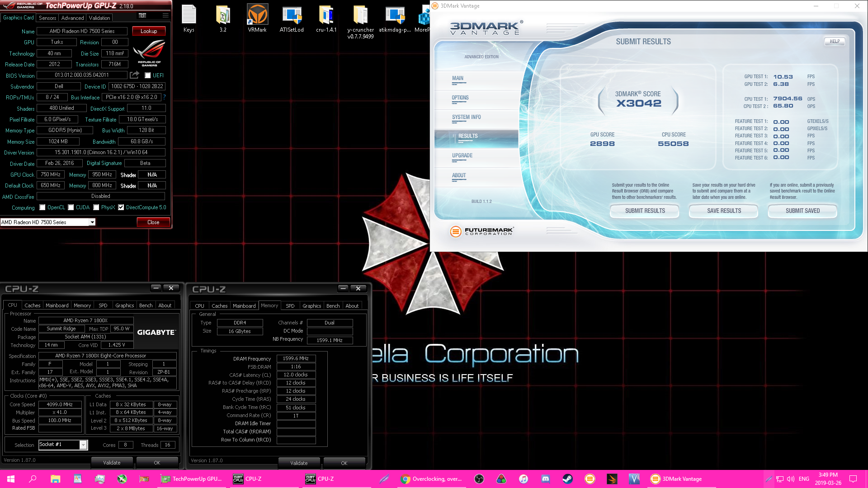Open the cru-1.4.1 desktop folder
Viewport: 868px width, 488px height.
(326, 19)
